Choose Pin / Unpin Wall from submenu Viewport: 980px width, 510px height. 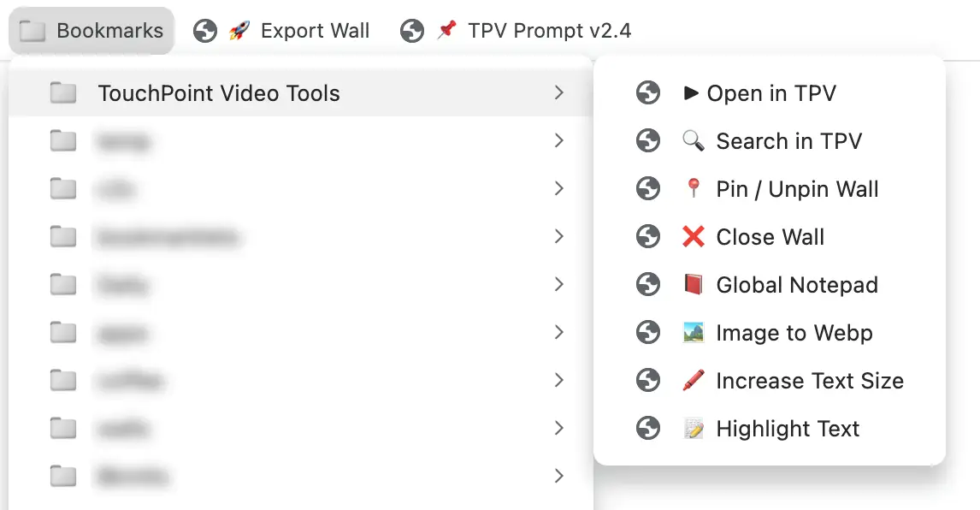click(x=797, y=189)
